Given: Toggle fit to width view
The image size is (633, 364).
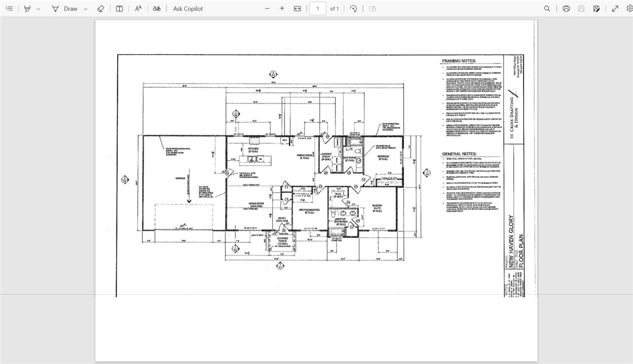Looking at the screenshot, I should 297,9.
